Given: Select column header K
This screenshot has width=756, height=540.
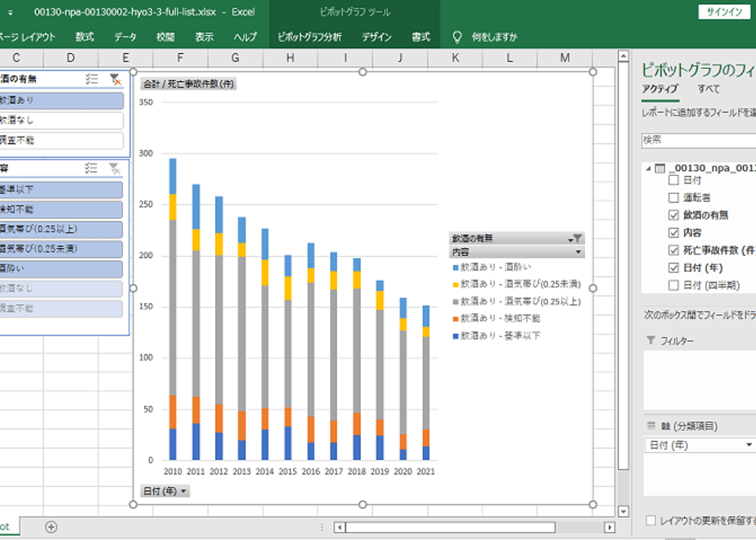Looking at the screenshot, I should pos(455,58).
